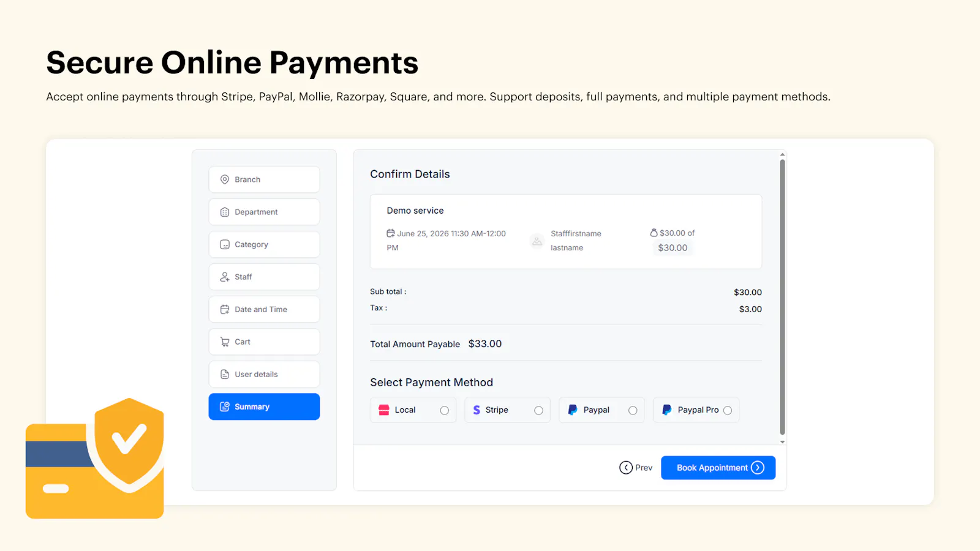Go back with the Prev button
This screenshot has width=980, height=551.
point(636,468)
